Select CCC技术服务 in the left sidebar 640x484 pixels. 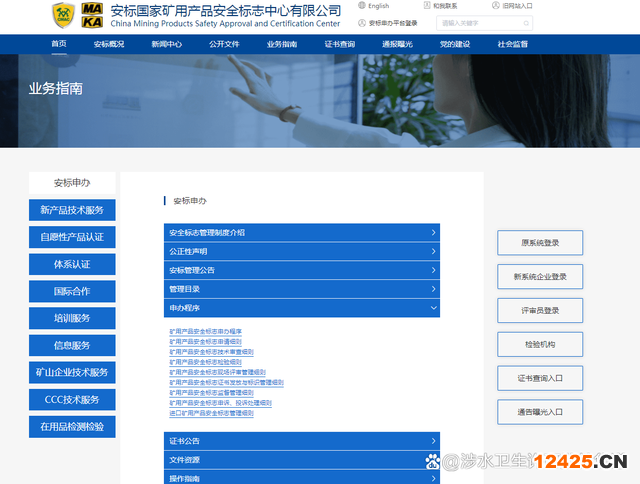(72, 400)
